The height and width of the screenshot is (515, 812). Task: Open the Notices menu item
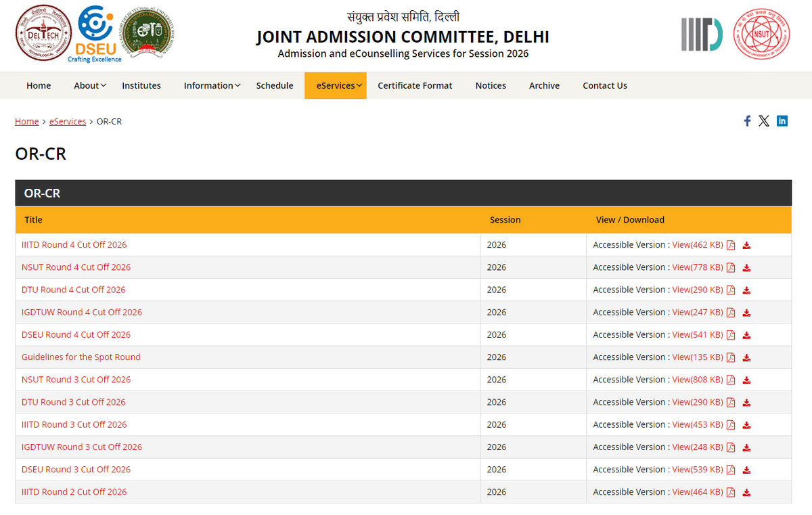coord(491,85)
